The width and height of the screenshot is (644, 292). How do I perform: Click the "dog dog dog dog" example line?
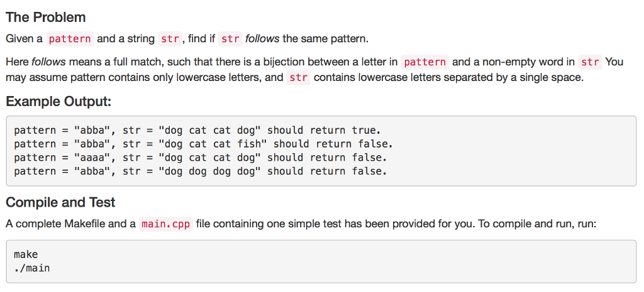point(200,171)
